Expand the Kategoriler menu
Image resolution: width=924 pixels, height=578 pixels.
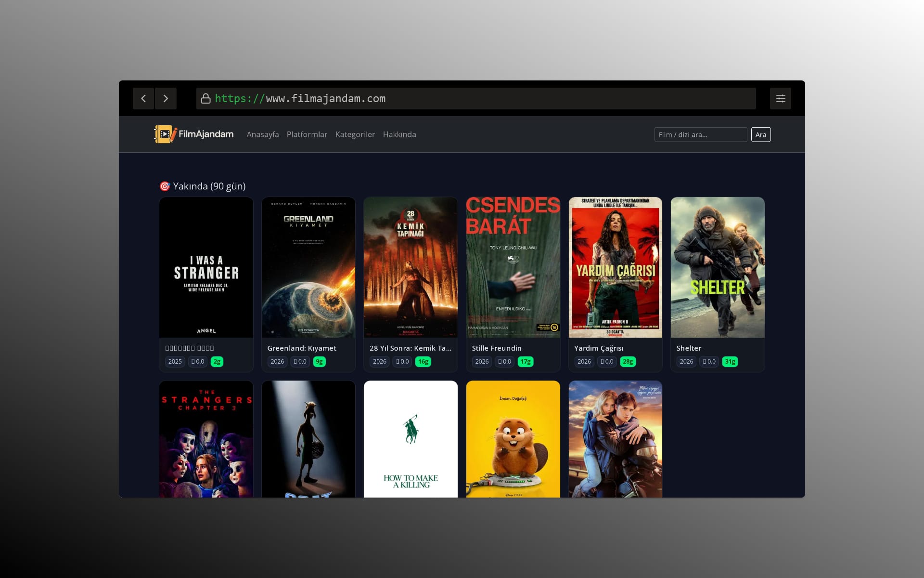(x=355, y=134)
